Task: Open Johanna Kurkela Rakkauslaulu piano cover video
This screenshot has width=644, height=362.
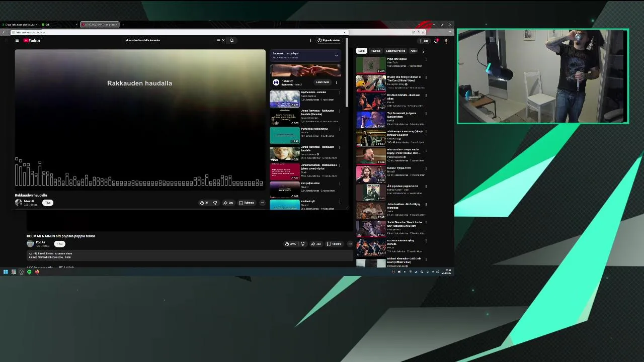Action: pyautogui.click(x=285, y=171)
